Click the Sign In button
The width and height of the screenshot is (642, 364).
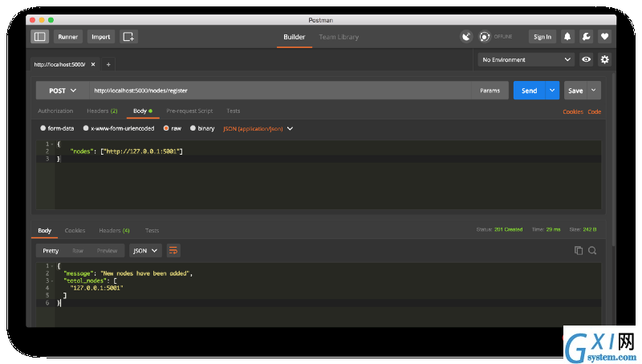click(x=542, y=36)
